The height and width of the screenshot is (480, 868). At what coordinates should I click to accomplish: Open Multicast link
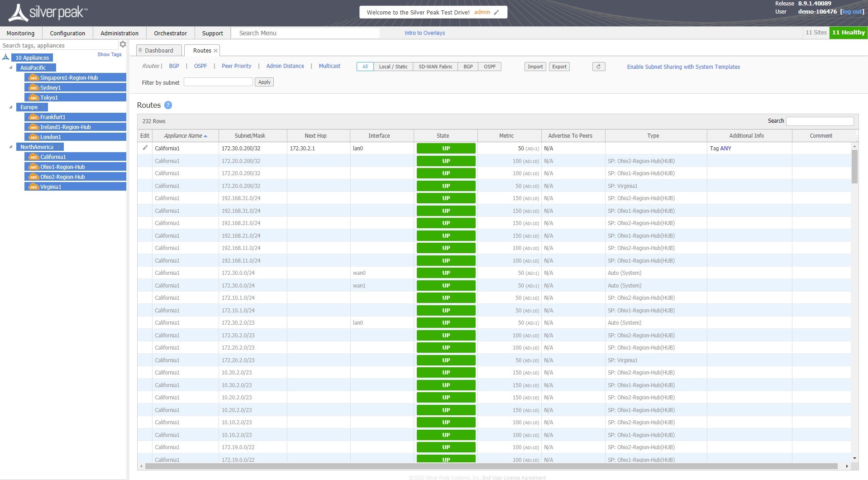pyautogui.click(x=329, y=66)
